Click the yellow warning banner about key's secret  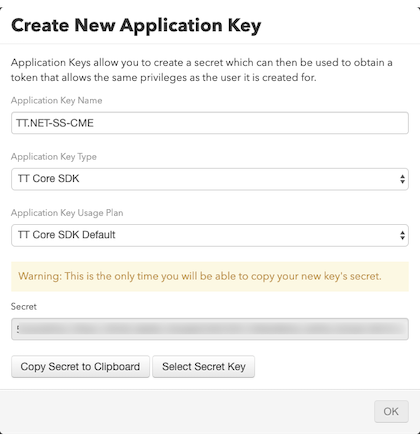(x=210, y=276)
